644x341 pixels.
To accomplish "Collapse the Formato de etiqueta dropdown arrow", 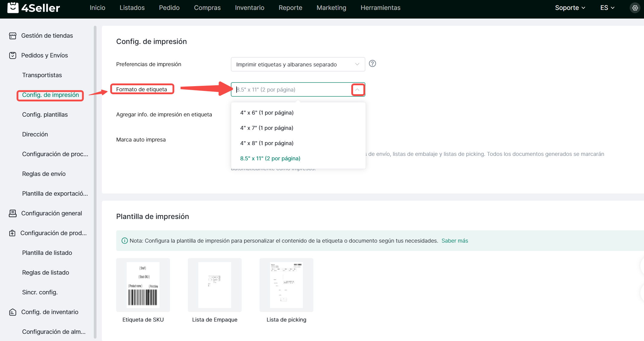I will pyautogui.click(x=357, y=89).
